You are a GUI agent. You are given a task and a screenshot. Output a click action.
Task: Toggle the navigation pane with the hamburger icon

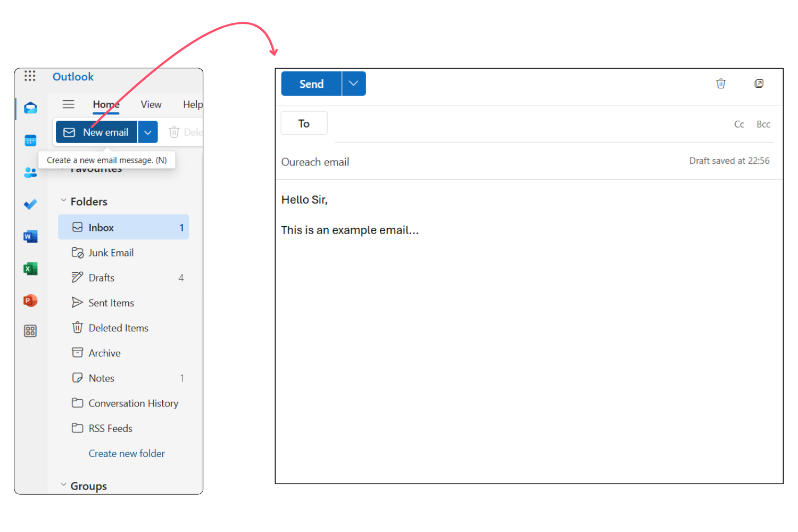(x=68, y=104)
